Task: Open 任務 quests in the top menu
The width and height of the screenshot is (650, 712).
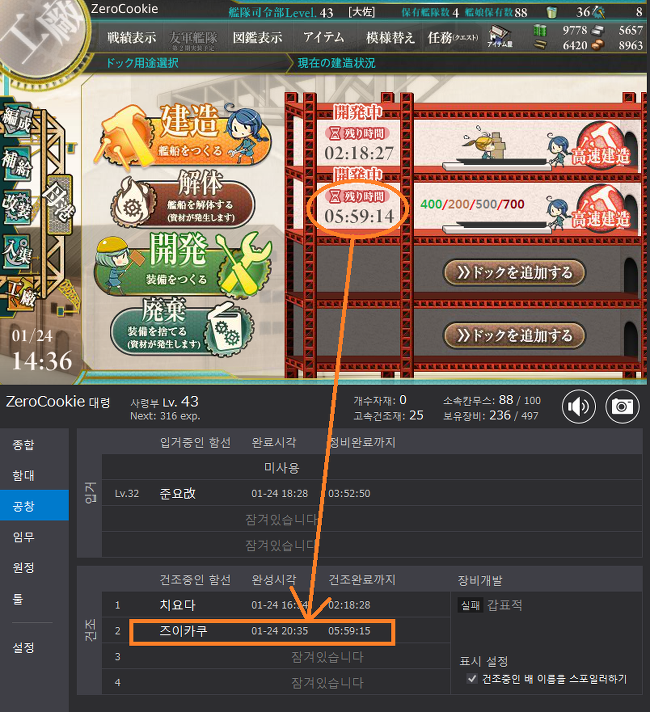Action: click(452, 38)
